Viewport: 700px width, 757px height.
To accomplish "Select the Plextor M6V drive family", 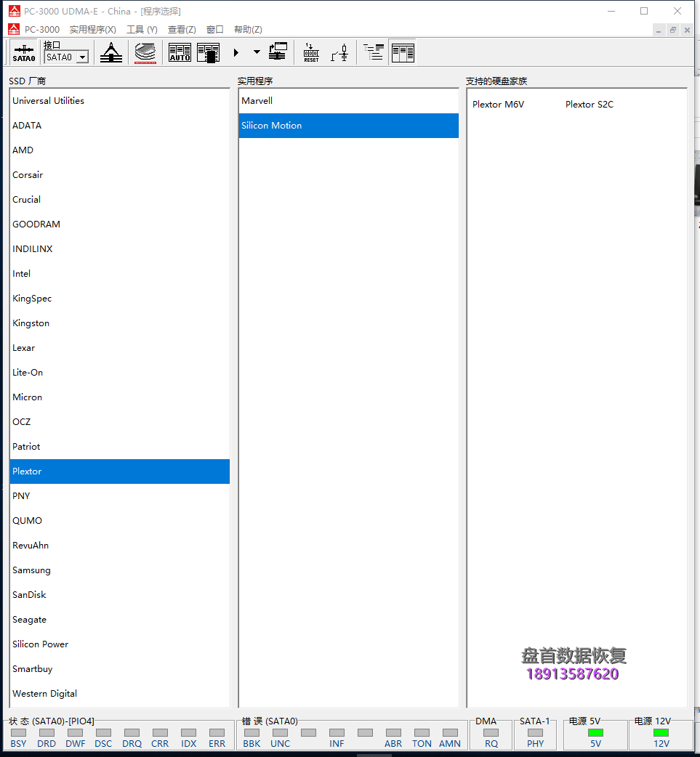I will click(x=498, y=105).
